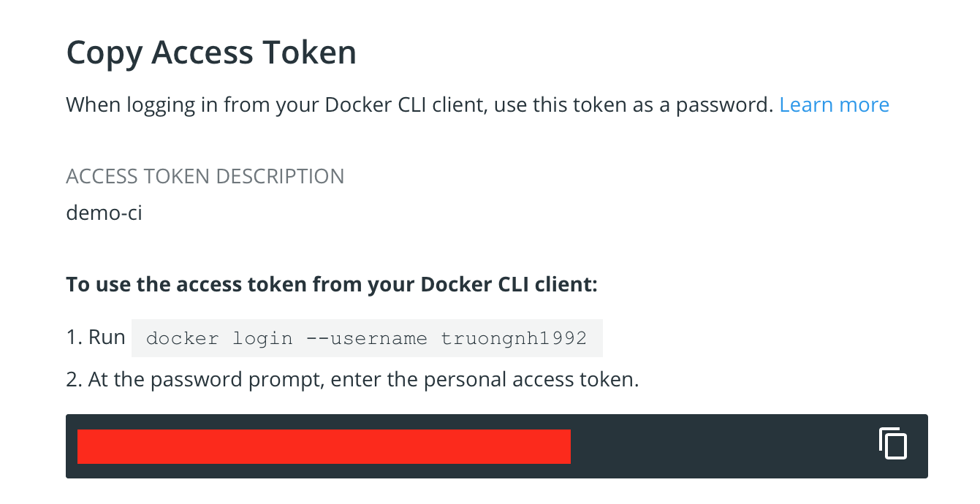Viewport: 980px width, 504px height.
Task: Click the word 'login' in the code snippet
Action: click(262, 339)
